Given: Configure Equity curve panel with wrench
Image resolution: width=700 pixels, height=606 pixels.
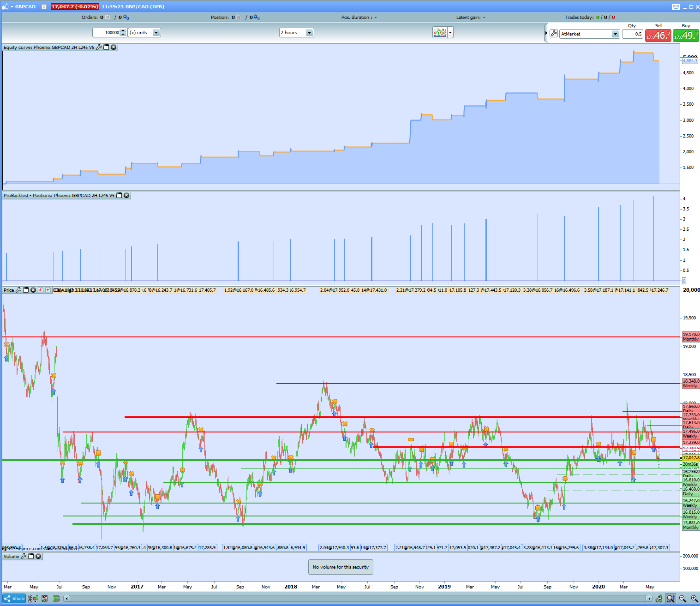Looking at the screenshot, I should pos(99,47).
